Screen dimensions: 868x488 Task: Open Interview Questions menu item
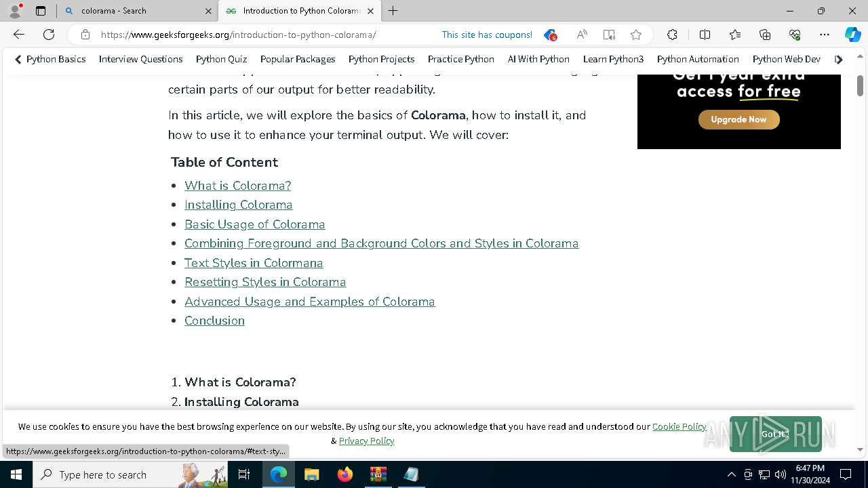140,60
